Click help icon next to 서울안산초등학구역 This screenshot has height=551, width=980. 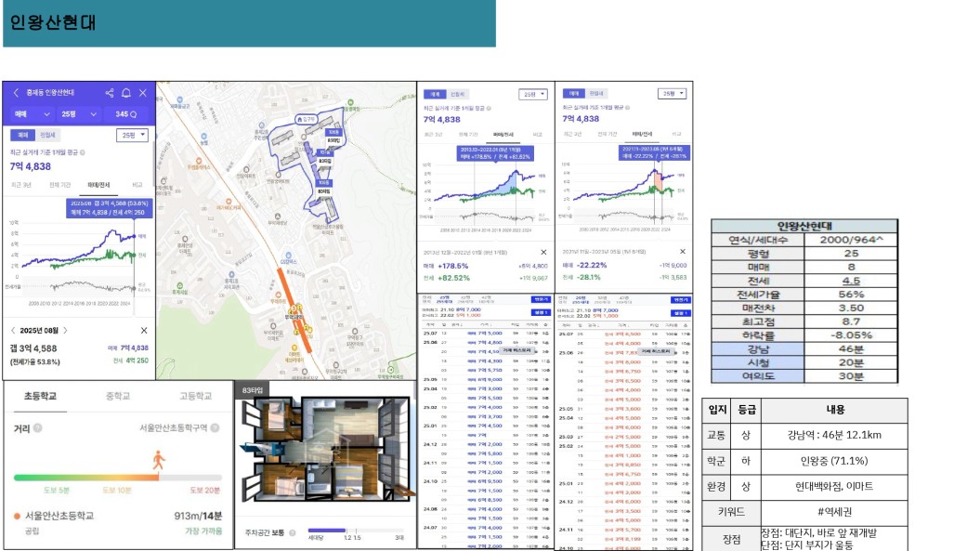coord(215,428)
